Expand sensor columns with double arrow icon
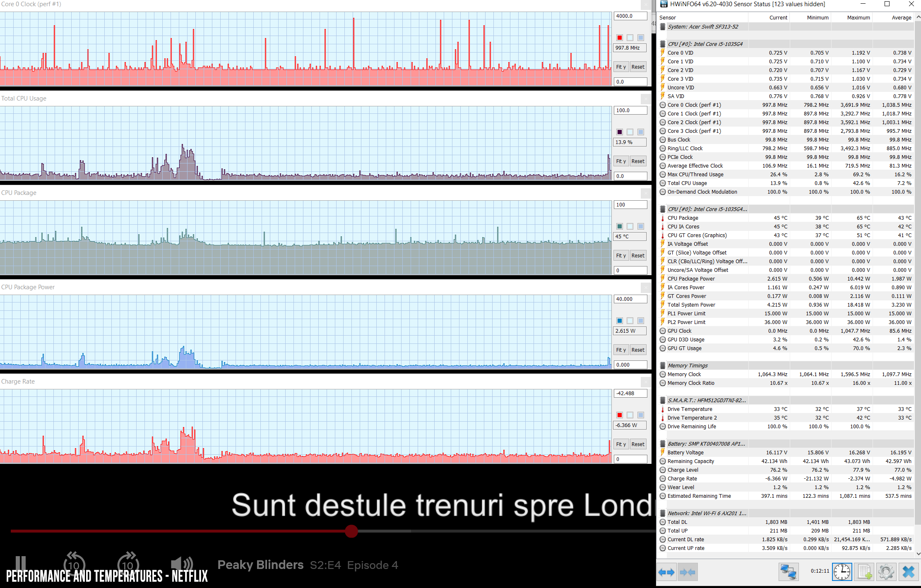The height and width of the screenshot is (588, 921). [x=666, y=572]
